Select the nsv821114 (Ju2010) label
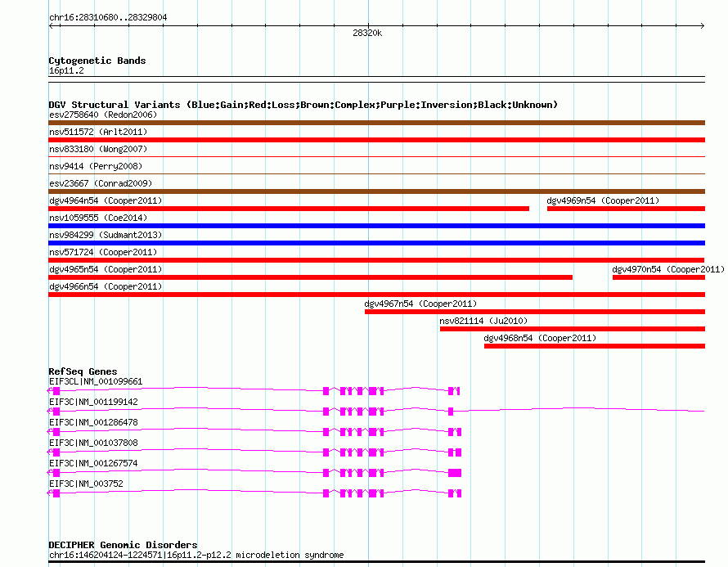The image size is (728, 567). tap(483, 321)
